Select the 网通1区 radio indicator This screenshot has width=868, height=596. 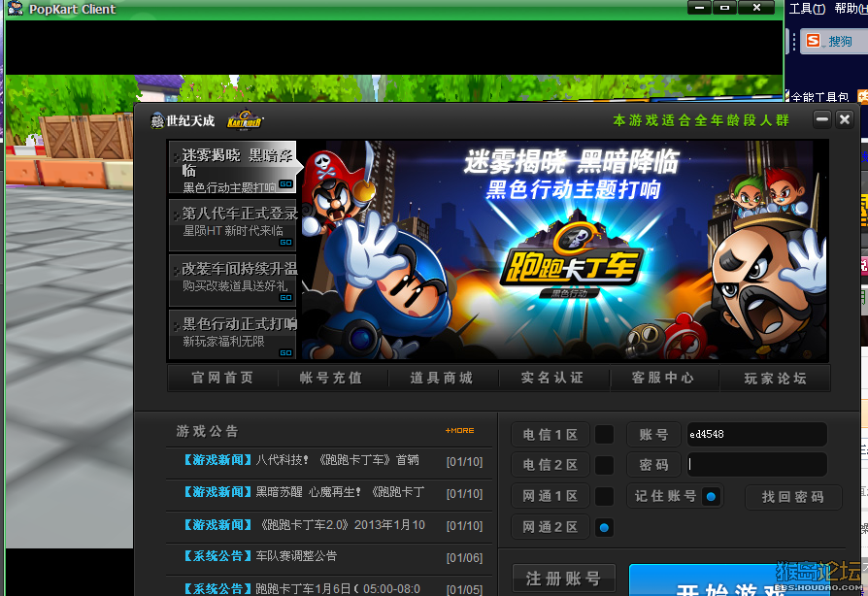click(x=604, y=496)
